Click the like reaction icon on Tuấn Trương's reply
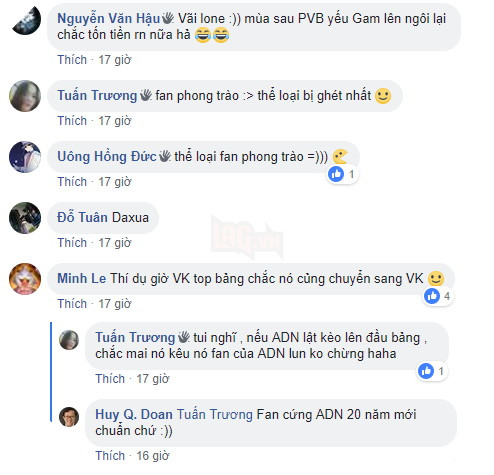 click(426, 371)
